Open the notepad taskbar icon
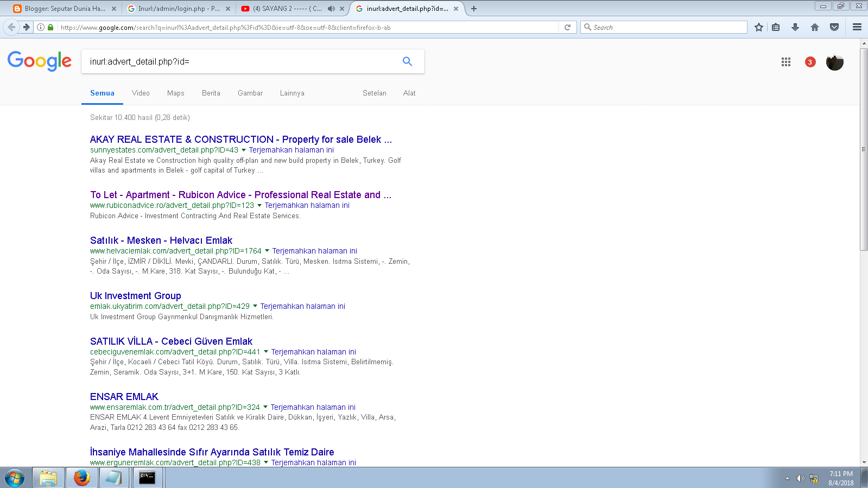 tap(114, 478)
